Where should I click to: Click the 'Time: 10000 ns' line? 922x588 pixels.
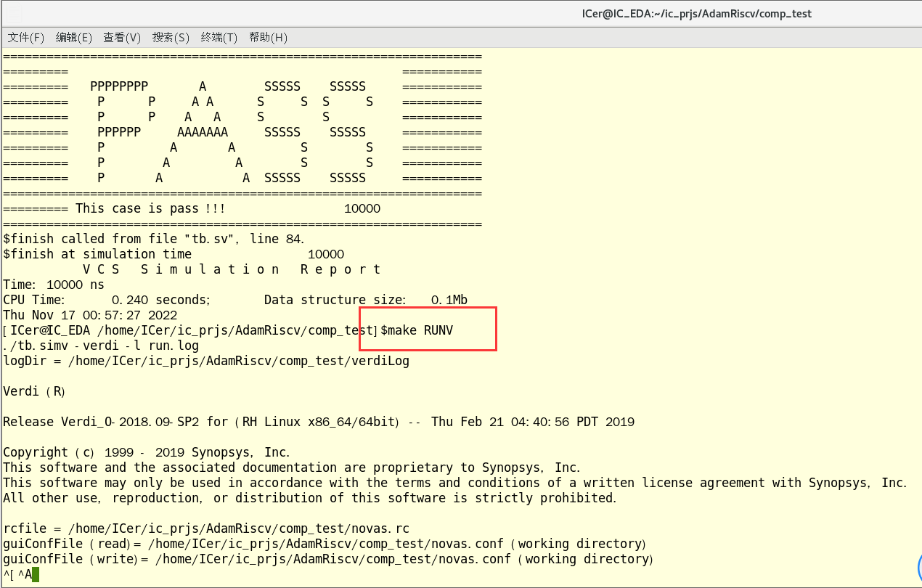click(x=54, y=285)
